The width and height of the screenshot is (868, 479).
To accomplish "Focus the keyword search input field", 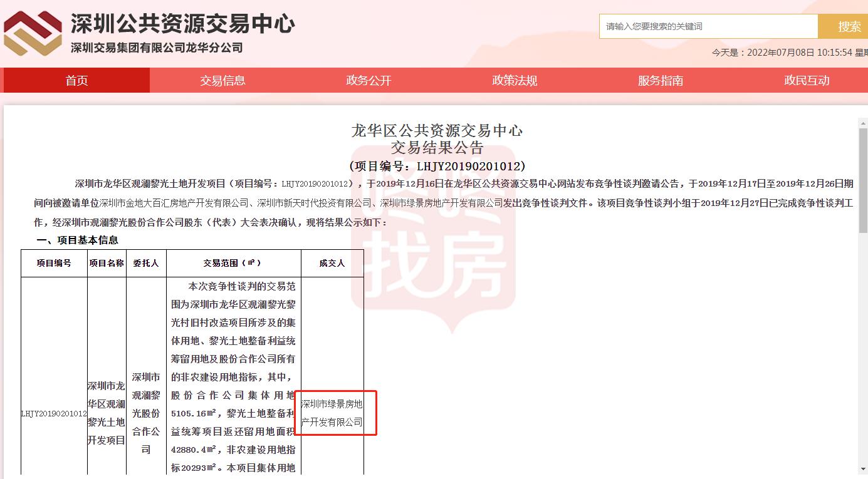I will 709,26.
